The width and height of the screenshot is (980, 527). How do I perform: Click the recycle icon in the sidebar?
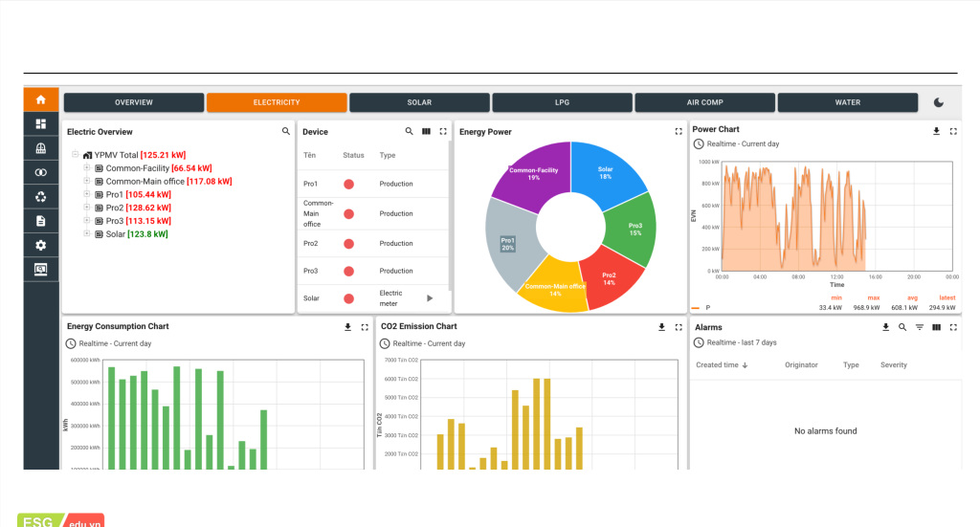coord(40,197)
